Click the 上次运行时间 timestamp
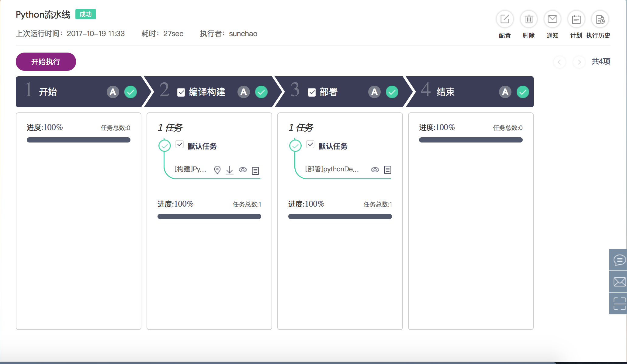The image size is (627, 364). pos(70,34)
